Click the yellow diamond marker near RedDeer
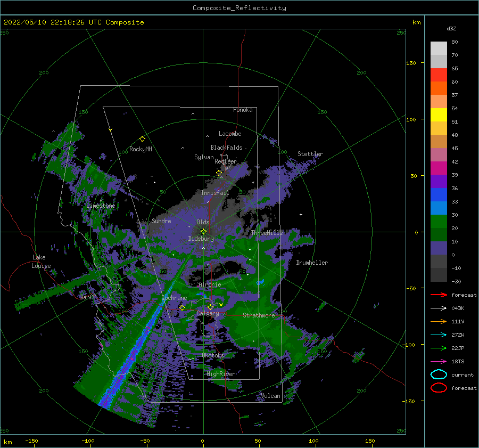 pos(219,173)
